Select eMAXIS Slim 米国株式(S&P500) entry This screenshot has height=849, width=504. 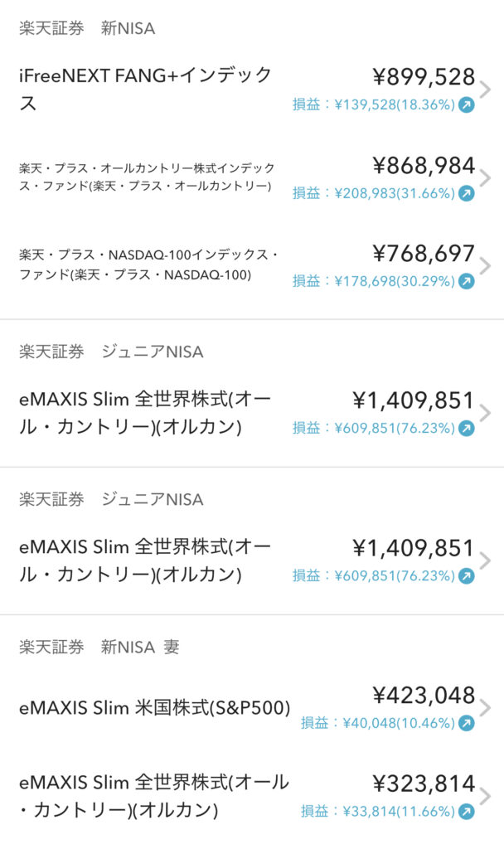coord(154,708)
